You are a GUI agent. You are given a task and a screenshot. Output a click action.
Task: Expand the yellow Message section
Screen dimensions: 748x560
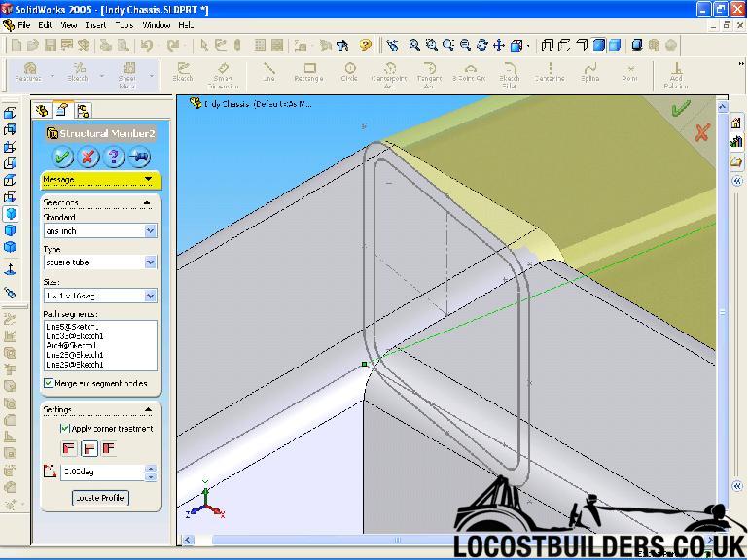click(x=148, y=180)
